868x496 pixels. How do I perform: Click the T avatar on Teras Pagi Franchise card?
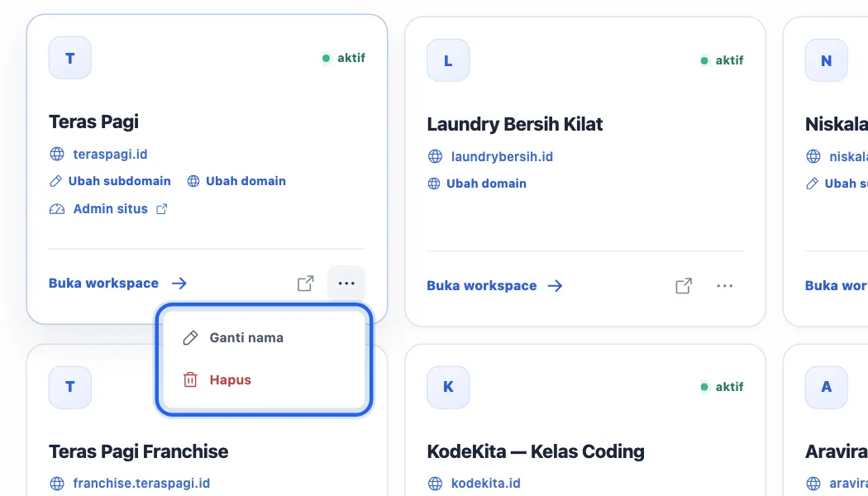(69, 387)
